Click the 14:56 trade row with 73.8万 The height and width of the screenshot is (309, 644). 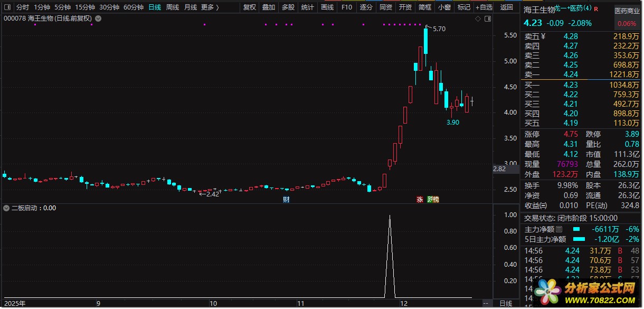tap(582, 270)
